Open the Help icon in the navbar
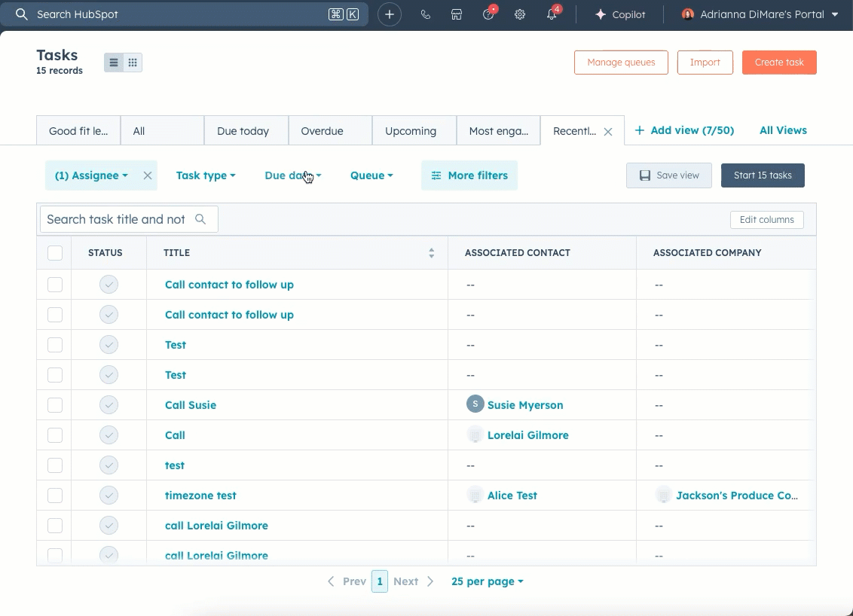The height and width of the screenshot is (616, 853). pos(488,14)
